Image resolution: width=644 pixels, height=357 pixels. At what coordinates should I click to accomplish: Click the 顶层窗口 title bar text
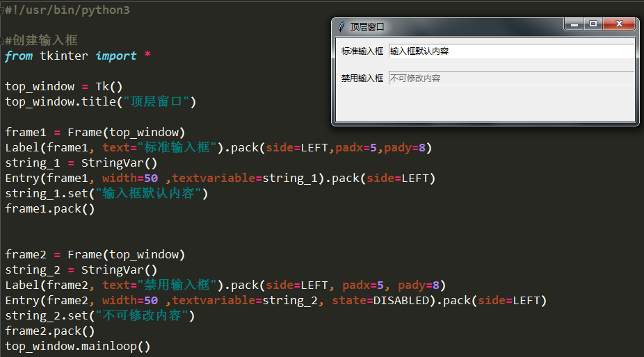[367, 27]
